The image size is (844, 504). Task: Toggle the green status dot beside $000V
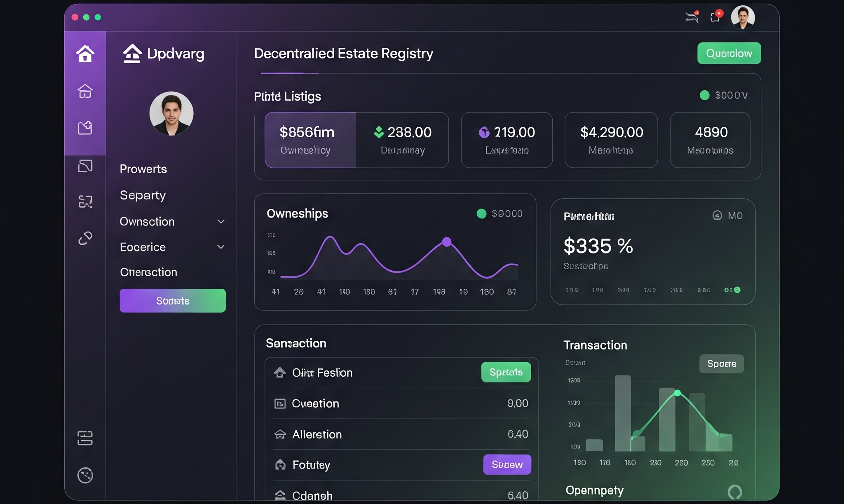pyautogui.click(x=705, y=95)
